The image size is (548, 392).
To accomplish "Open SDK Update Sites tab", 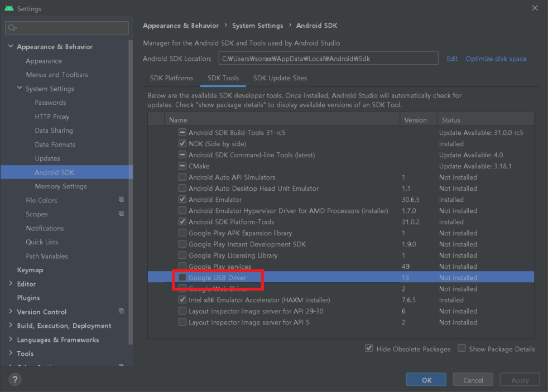I will click(280, 78).
